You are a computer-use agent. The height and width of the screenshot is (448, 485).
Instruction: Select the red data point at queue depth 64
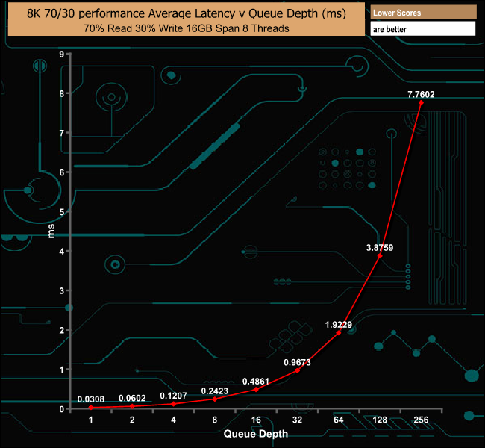tap(339, 333)
